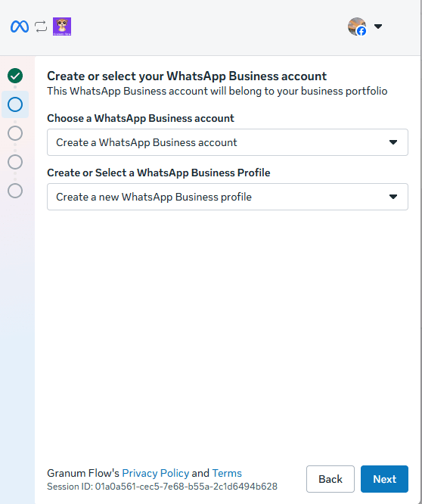The width and height of the screenshot is (422, 504).
Task: Expand the account menu caret
Action: (378, 26)
